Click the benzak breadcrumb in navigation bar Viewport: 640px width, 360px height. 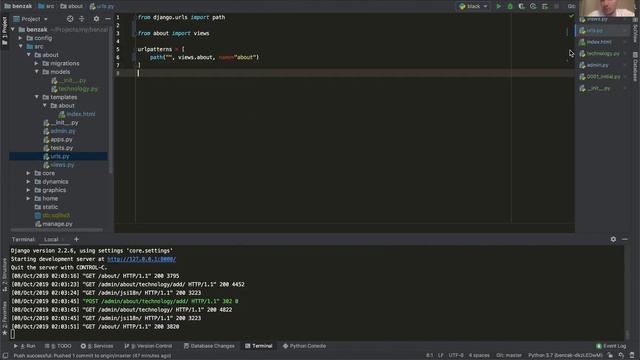coord(18,6)
